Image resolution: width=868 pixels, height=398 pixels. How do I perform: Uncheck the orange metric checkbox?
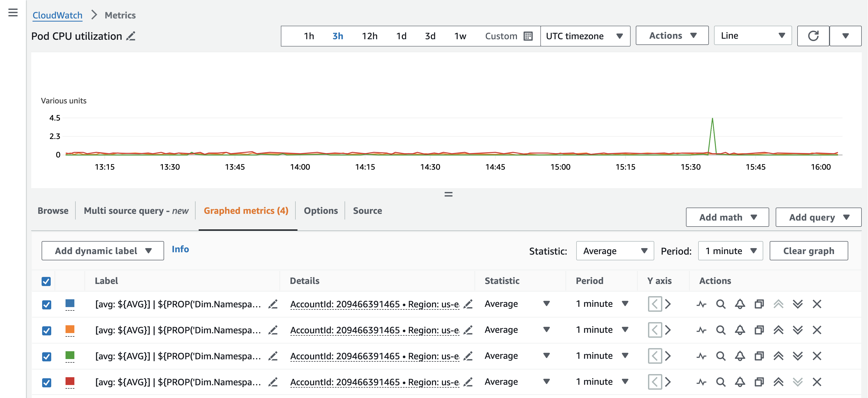pyautogui.click(x=46, y=330)
